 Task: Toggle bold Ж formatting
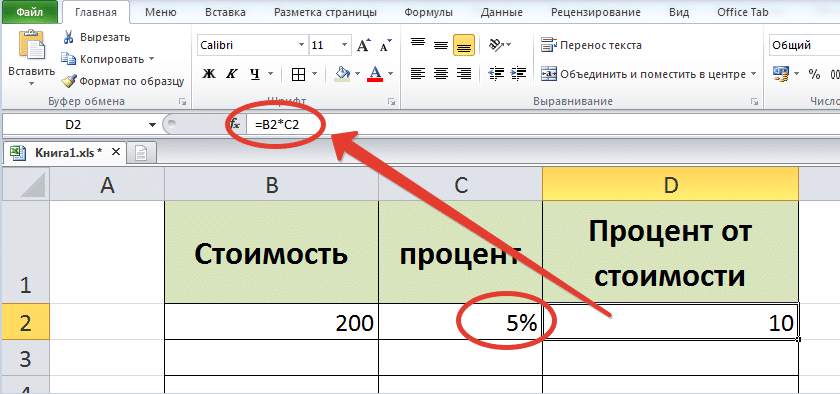pos(209,73)
